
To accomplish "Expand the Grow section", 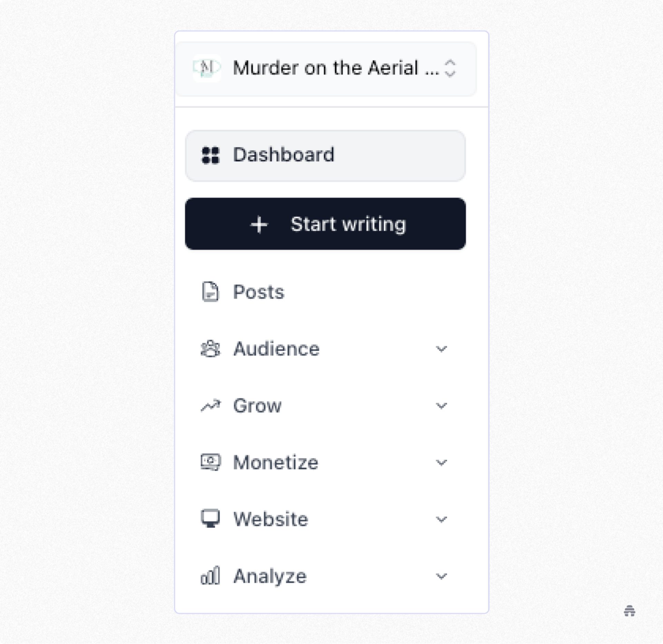I will [441, 406].
